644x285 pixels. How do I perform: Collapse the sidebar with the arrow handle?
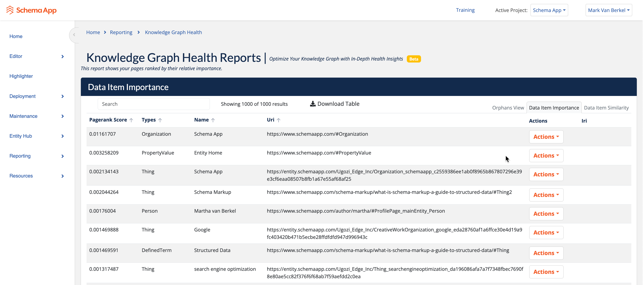point(74,35)
